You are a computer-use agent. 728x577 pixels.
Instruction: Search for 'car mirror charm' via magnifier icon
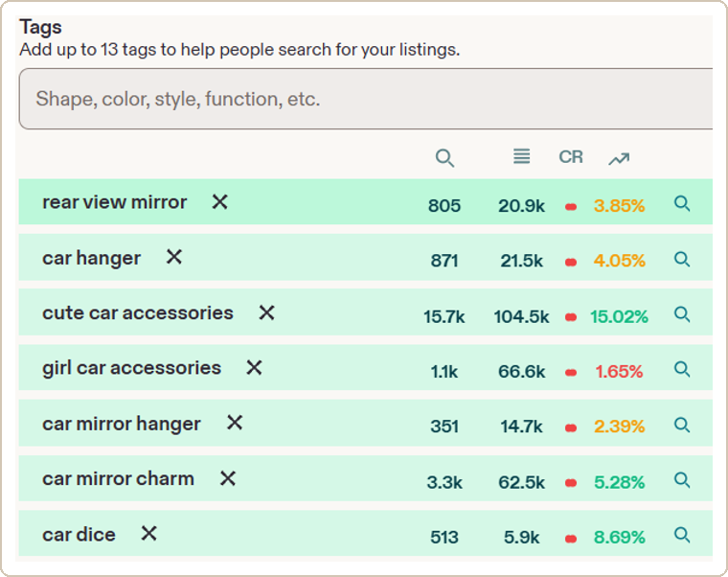coord(682,480)
